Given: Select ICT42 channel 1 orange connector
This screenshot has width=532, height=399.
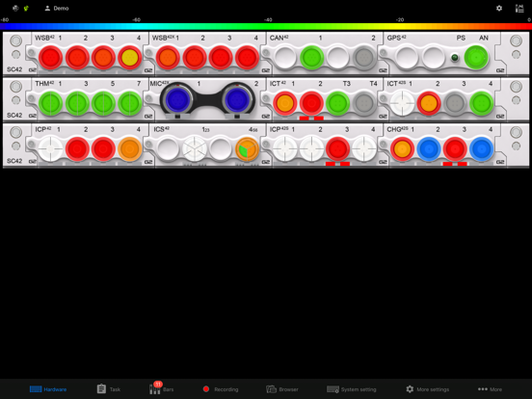Looking at the screenshot, I should tap(285, 103).
